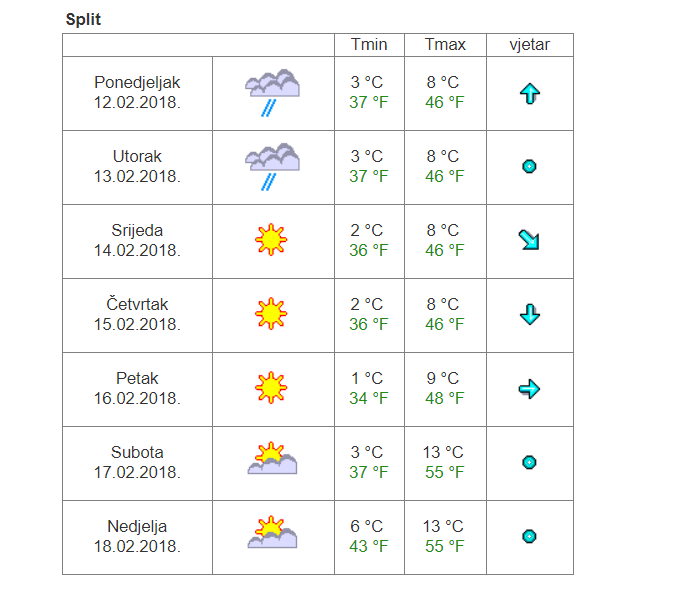This screenshot has height=592, width=674.
Task: Click the sun icon for Srijeda
Action: 270,240
